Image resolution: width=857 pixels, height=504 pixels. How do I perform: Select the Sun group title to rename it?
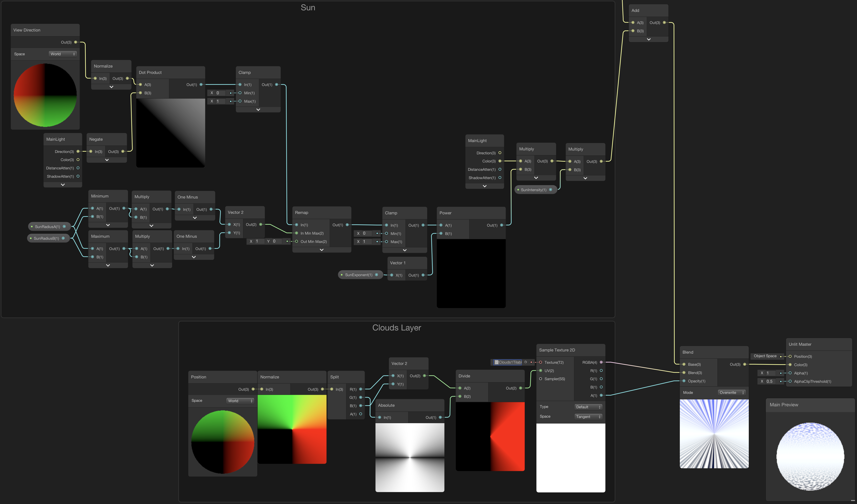click(307, 7)
